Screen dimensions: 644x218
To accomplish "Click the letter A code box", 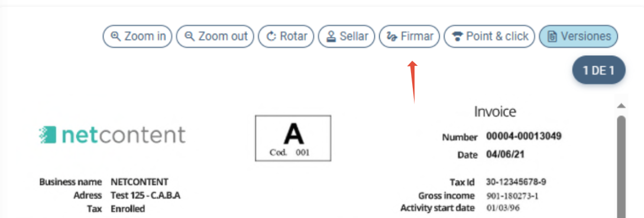I will coord(293,138).
